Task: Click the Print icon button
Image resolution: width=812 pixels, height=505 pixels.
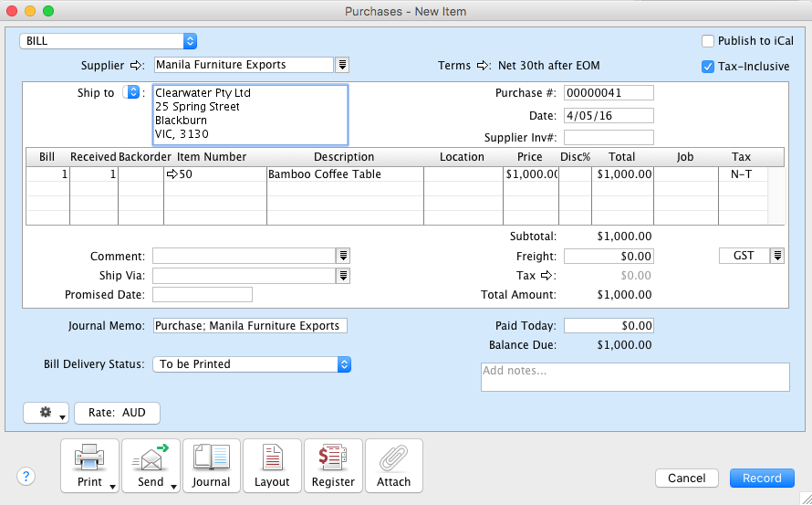Action: [x=89, y=465]
